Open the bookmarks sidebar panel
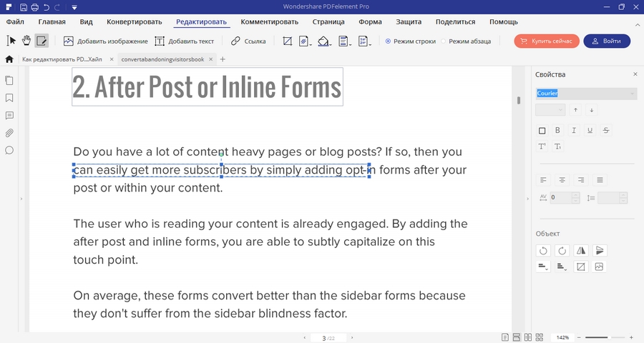644x343 pixels. [9, 97]
